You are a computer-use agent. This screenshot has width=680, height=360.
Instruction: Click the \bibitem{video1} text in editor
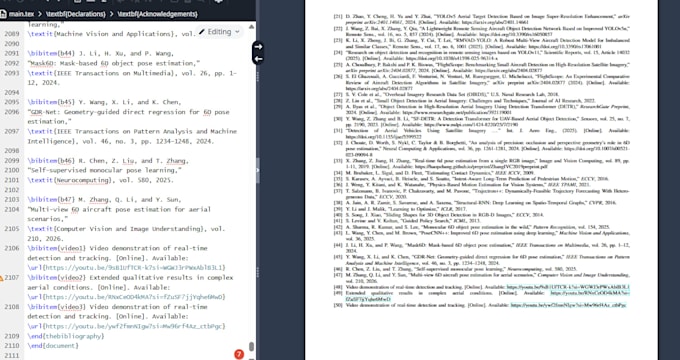tap(57, 248)
